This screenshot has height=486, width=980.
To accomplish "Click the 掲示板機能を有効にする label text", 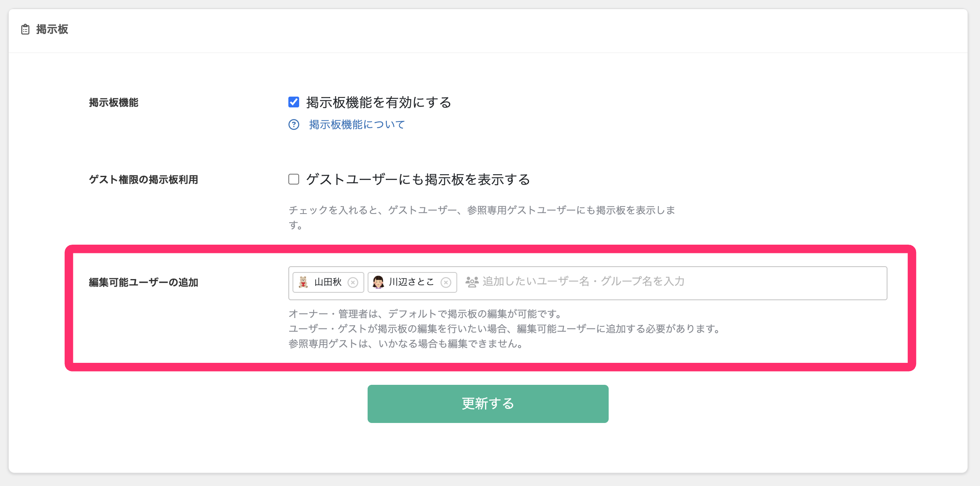I will coord(378,102).
